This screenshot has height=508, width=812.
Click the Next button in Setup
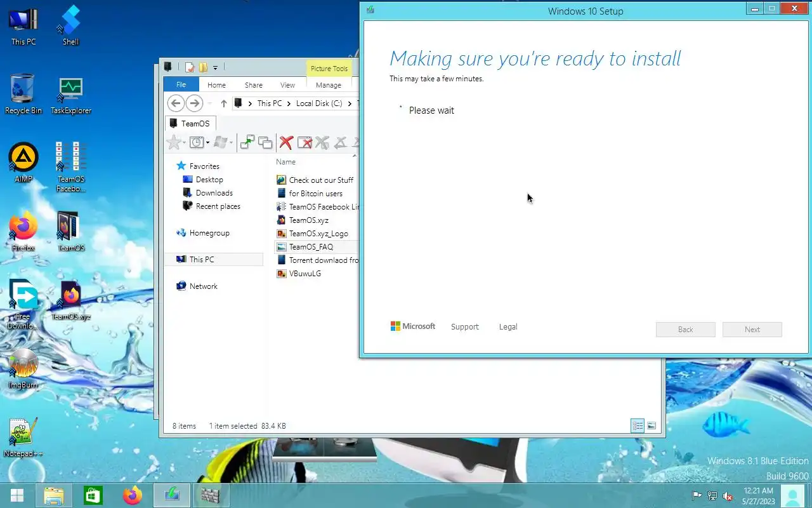pyautogui.click(x=752, y=330)
